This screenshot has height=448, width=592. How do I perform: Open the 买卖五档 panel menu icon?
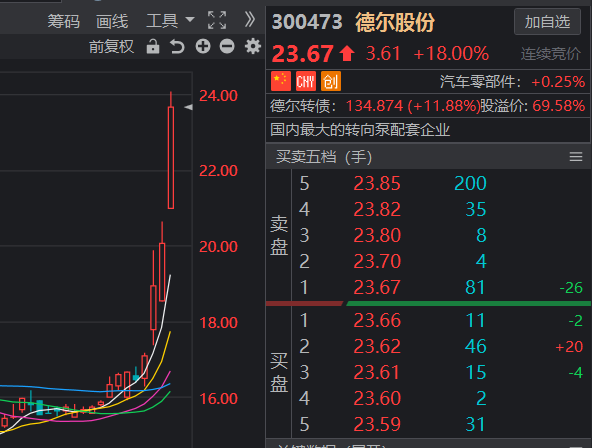click(x=576, y=157)
